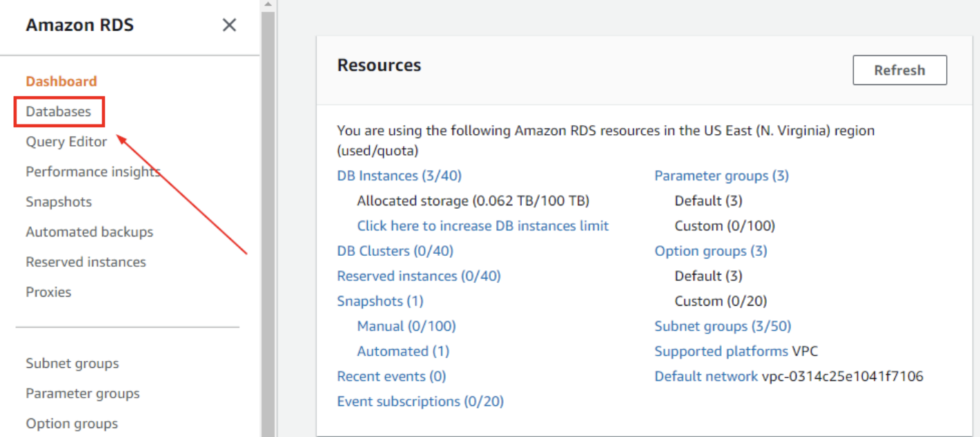Go to the Dashboard page

coord(62,81)
